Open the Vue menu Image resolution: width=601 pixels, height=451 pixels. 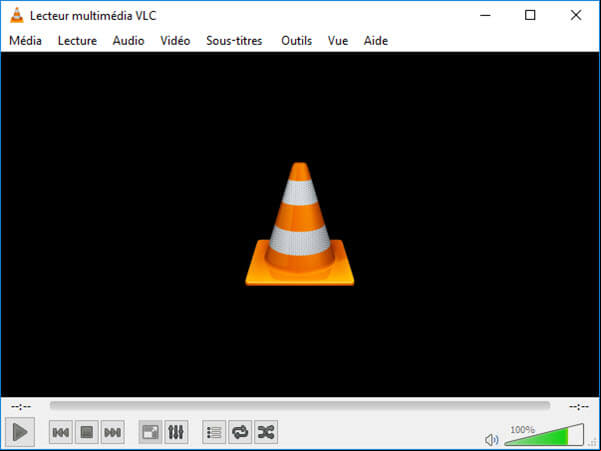point(338,41)
